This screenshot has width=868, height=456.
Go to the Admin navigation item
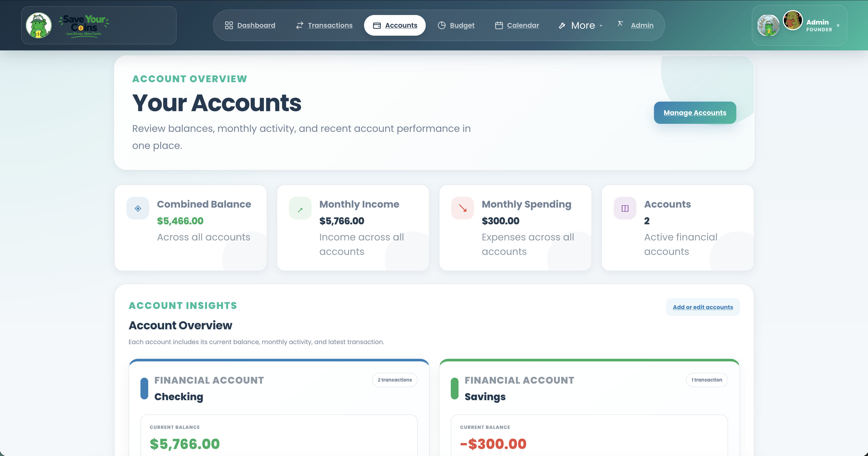[x=642, y=25]
